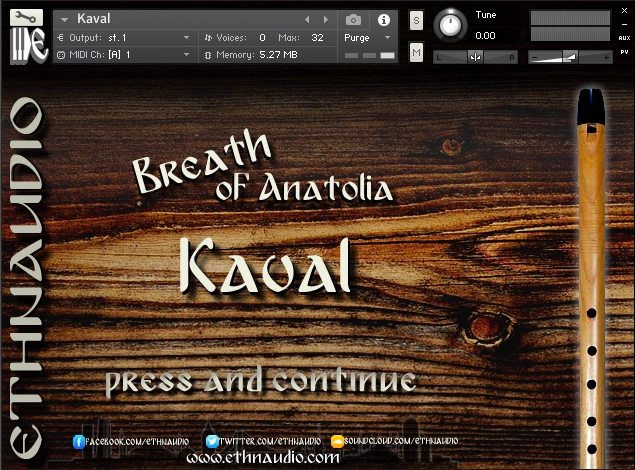This screenshot has height=470, width=635.
Task: Click the pan slider center handle
Action: coord(475,57)
